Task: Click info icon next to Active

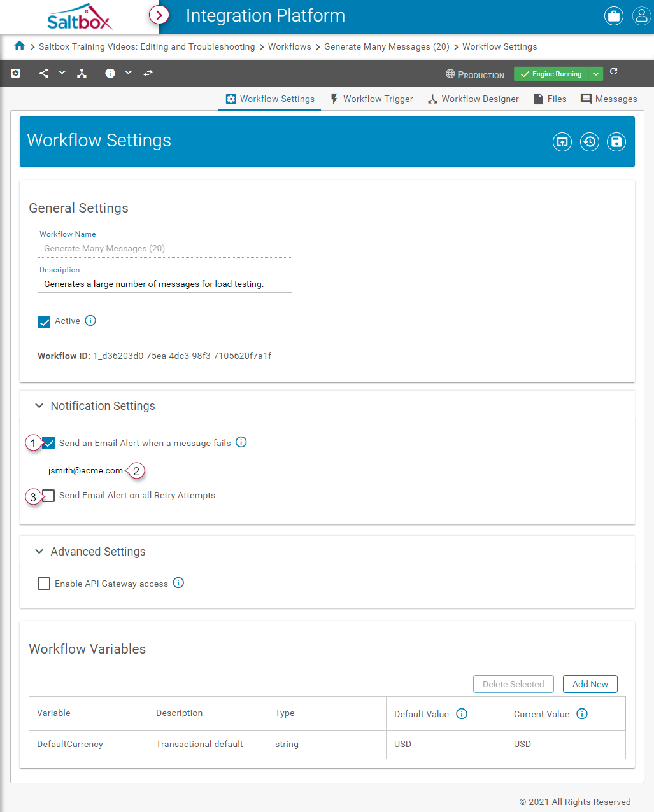Action: [x=90, y=321]
